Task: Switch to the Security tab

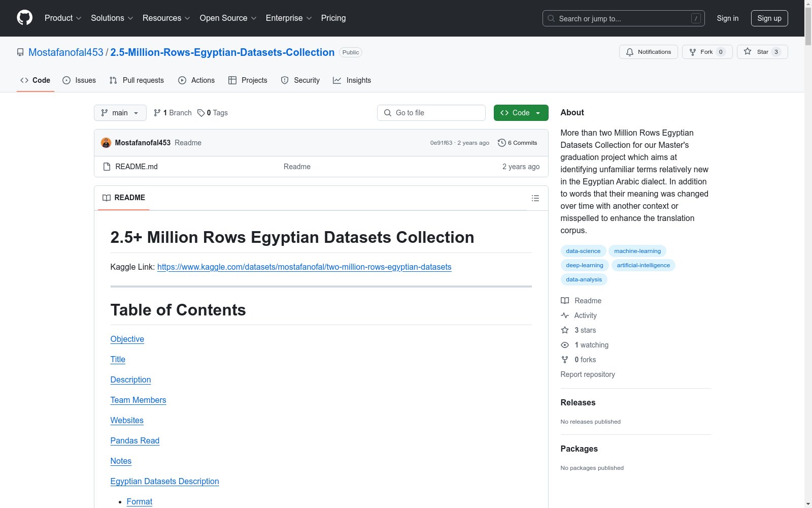Action: click(300, 80)
